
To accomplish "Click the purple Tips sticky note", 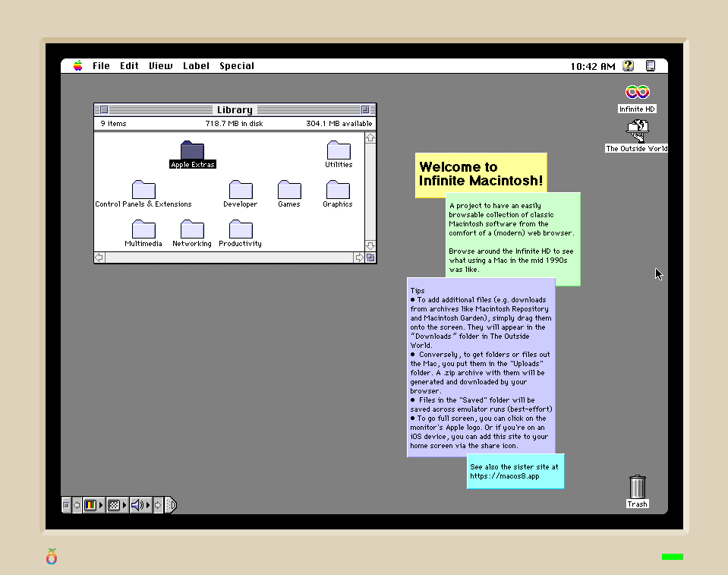I will point(481,367).
